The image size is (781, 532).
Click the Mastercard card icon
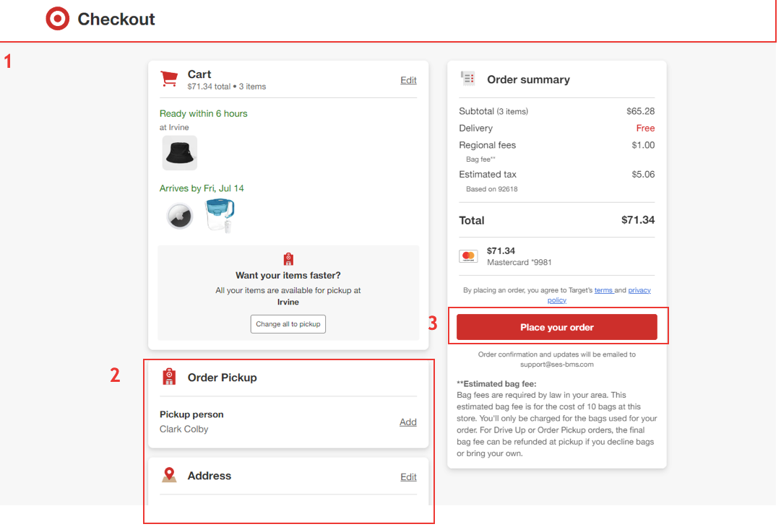click(468, 256)
